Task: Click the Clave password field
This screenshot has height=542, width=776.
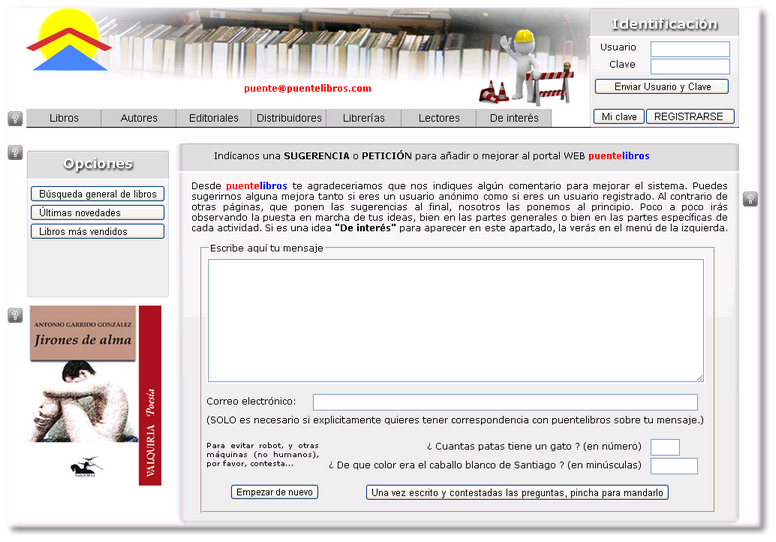Action: point(690,66)
